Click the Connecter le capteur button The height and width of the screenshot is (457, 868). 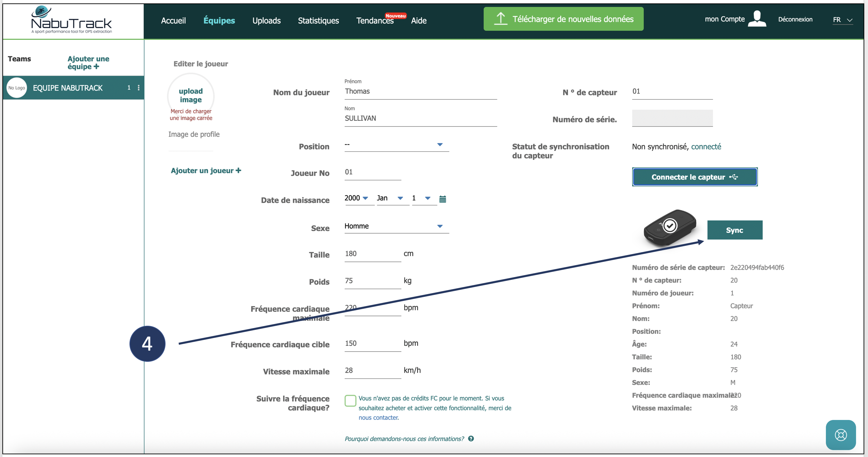tap(694, 177)
